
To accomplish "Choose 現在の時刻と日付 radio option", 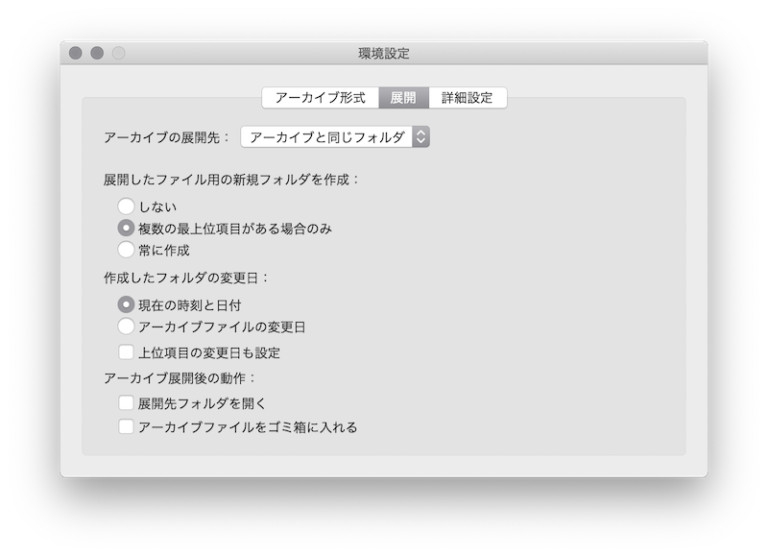I will click(x=126, y=305).
